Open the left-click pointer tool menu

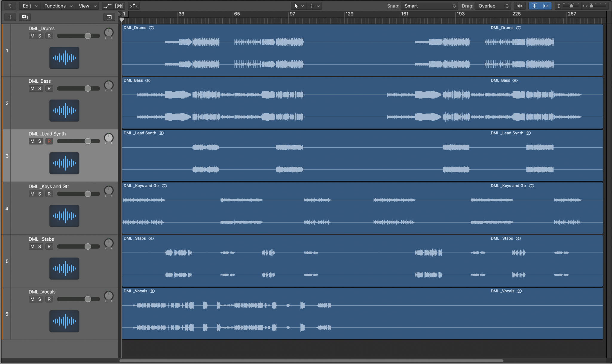pos(298,6)
